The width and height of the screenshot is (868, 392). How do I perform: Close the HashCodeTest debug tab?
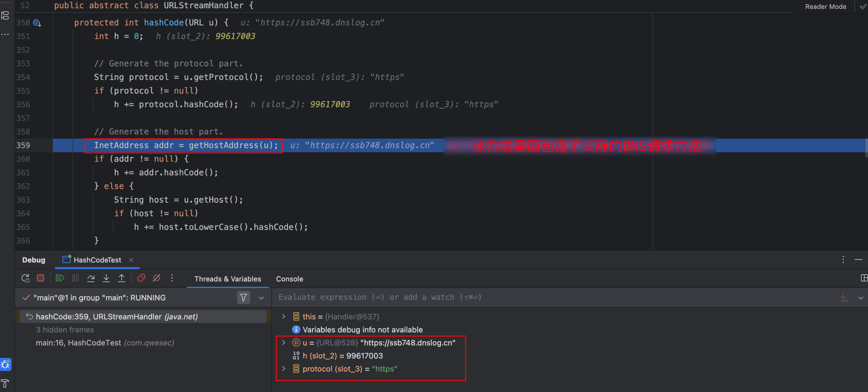[131, 260]
